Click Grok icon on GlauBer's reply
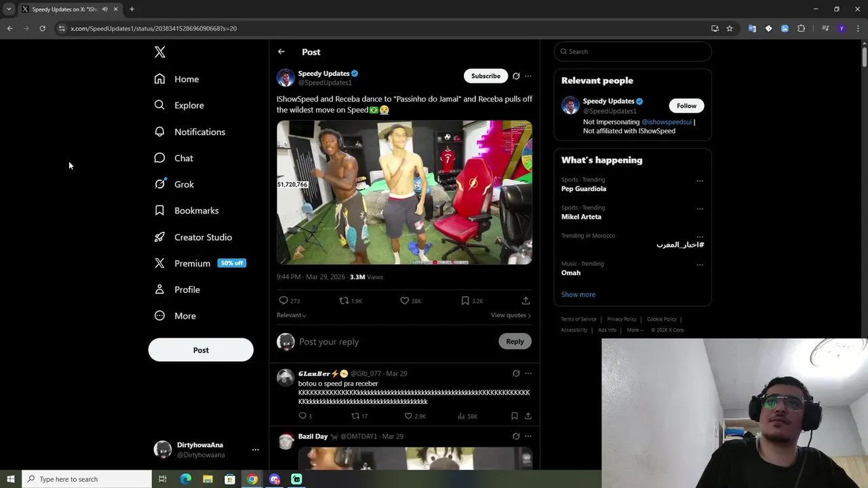 516,373
